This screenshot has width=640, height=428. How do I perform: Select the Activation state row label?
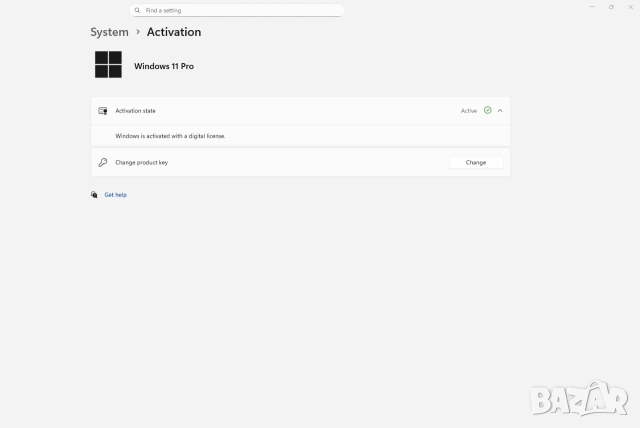point(135,111)
